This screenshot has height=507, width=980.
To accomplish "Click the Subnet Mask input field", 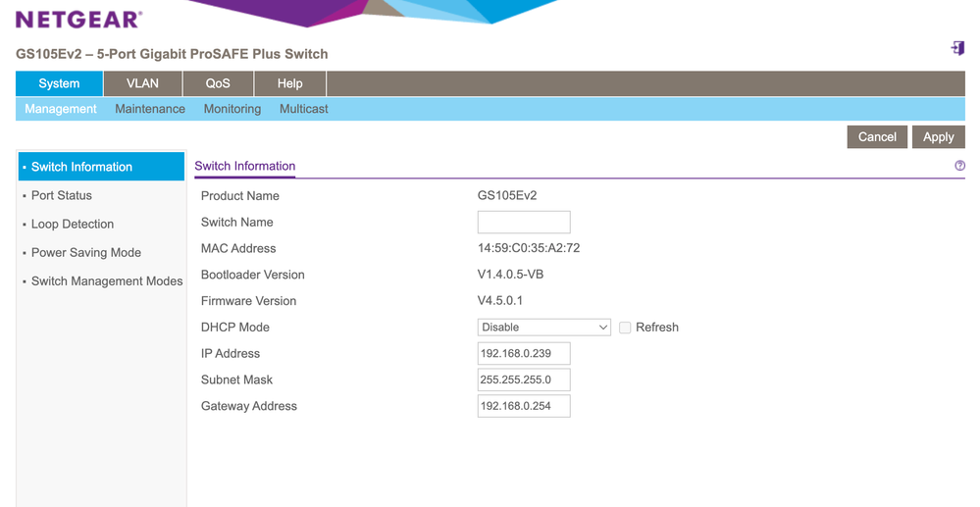I will pyautogui.click(x=524, y=380).
